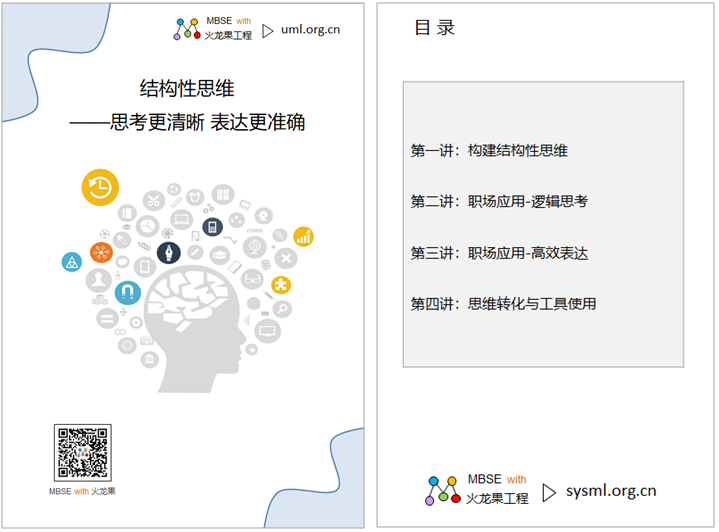Click the 结构性思维 title text
This screenshot has width=719, height=532.
coord(187,88)
